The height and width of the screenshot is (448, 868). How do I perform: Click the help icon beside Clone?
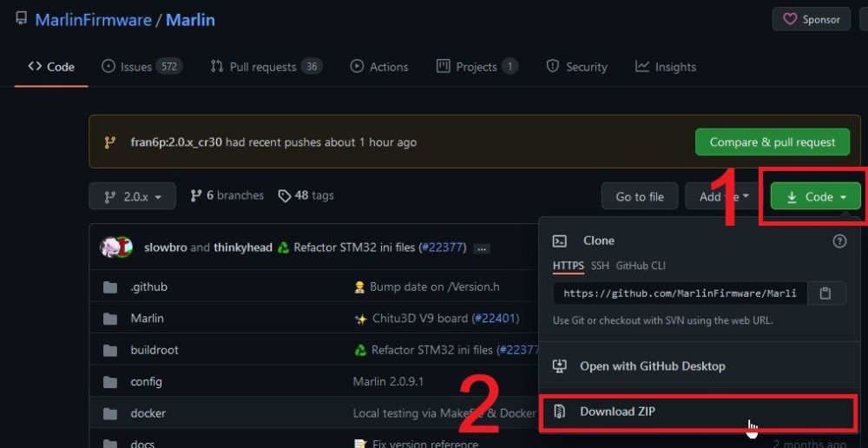[x=839, y=241]
